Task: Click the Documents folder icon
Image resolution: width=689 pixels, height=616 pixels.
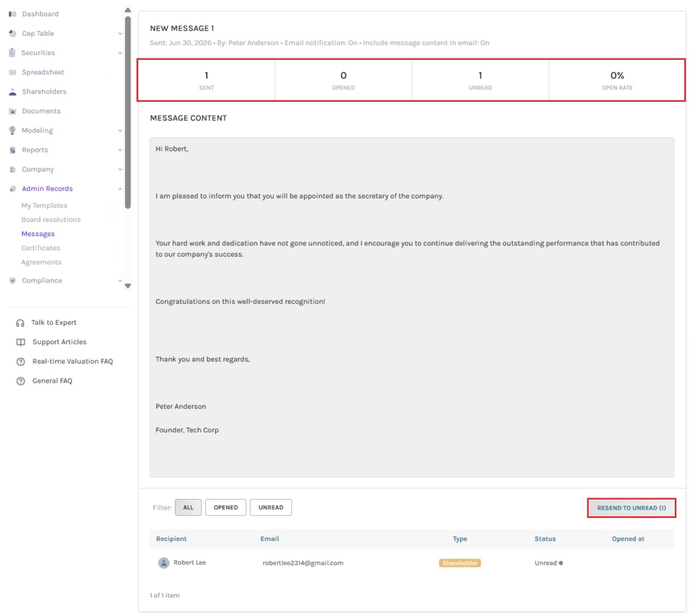Action: tap(12, 111)
